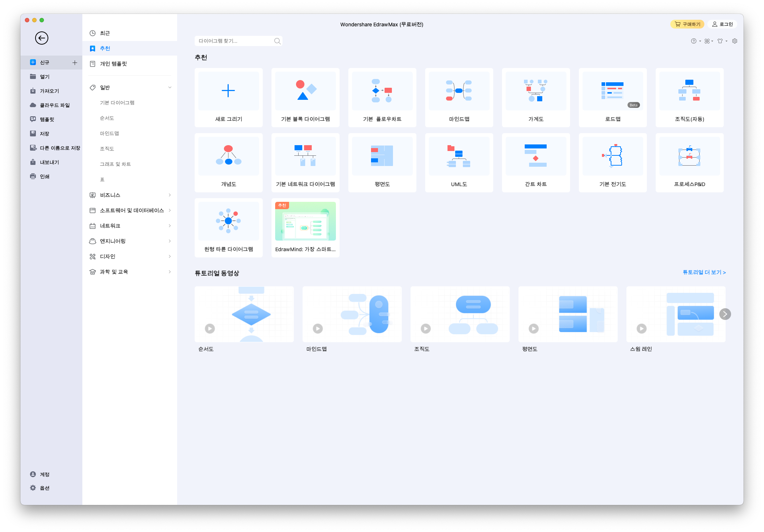
Task: Click the help question mark icon
Action: [x=693, y=41]
